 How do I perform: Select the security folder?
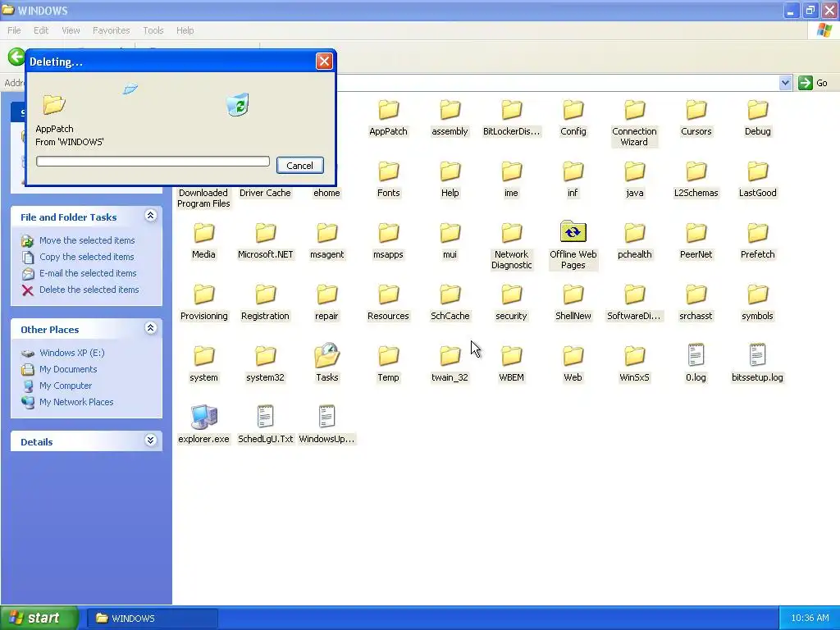512,304
